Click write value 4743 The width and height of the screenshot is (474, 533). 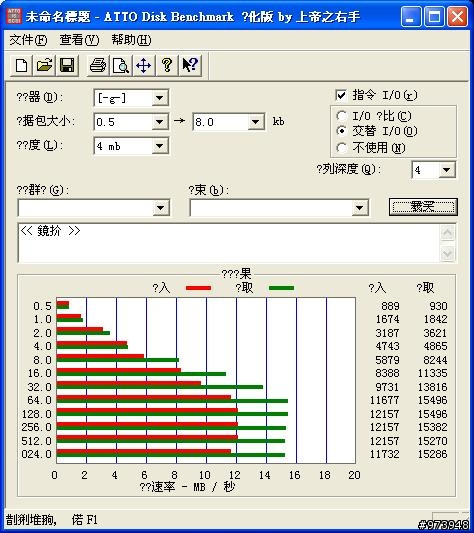coord(387,346)
